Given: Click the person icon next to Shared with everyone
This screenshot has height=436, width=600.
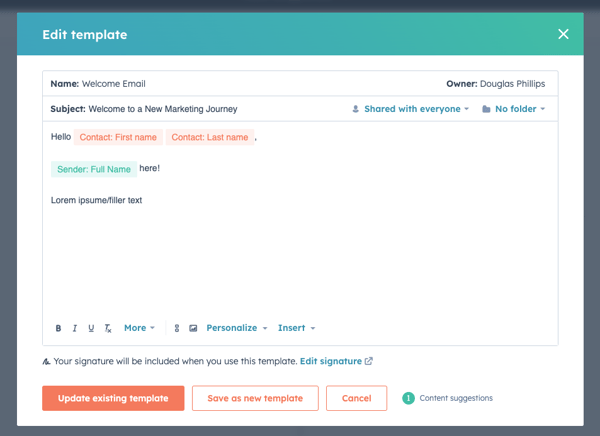Looking at the screenshot, I should pyautogui.click(x=355, y=109).
